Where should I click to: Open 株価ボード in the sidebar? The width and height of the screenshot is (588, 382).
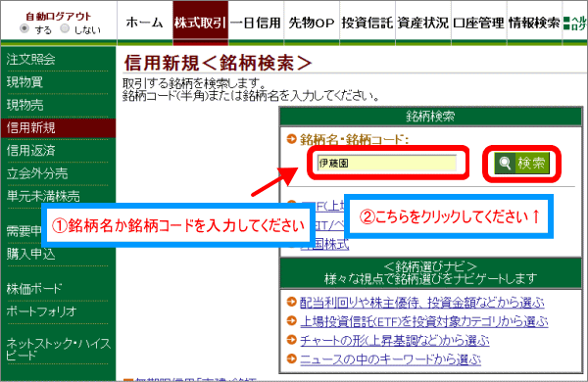point(33,288)
